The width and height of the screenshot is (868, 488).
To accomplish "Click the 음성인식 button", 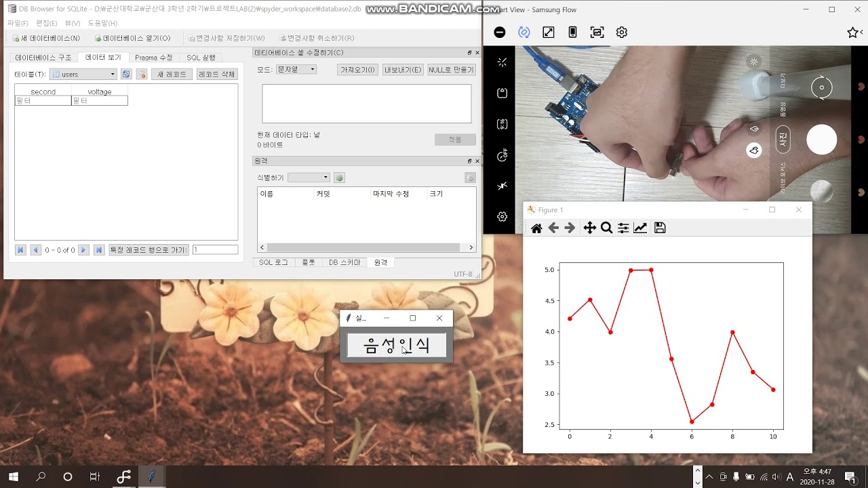I will [397, 346].
